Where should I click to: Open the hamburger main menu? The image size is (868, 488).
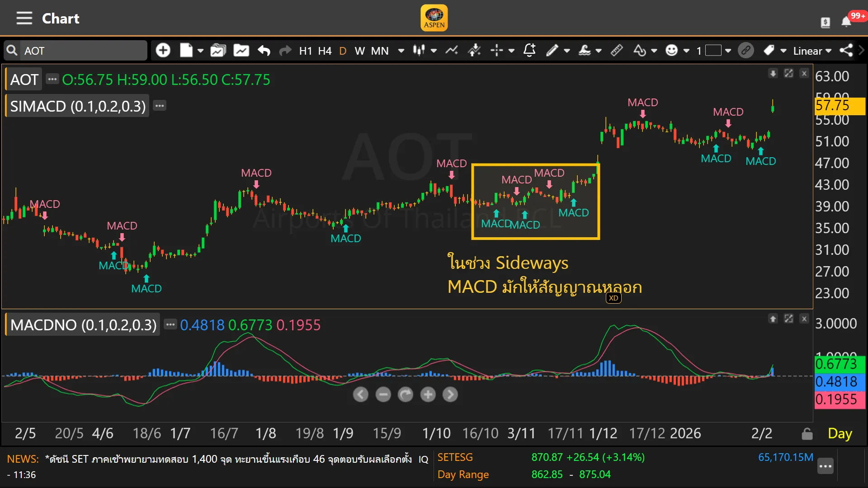pos(24,19)
